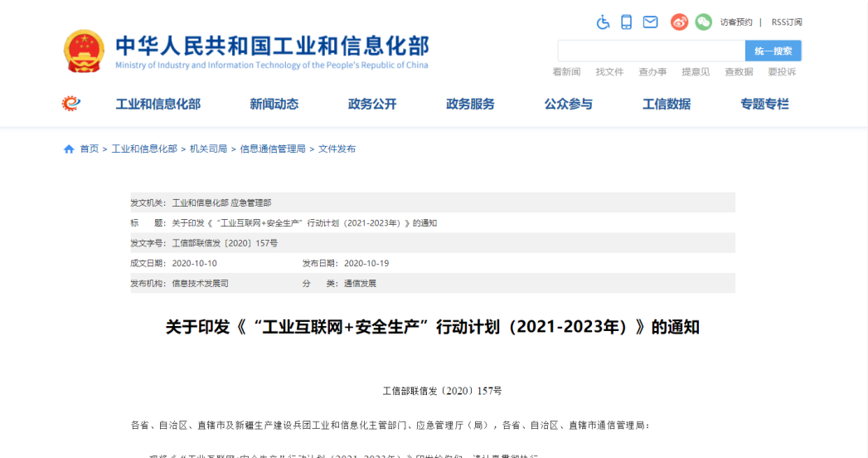This screenshot has height=458, width=868.
Task: Open the 政务公开 navigation menu
Action: click(372, 104)
